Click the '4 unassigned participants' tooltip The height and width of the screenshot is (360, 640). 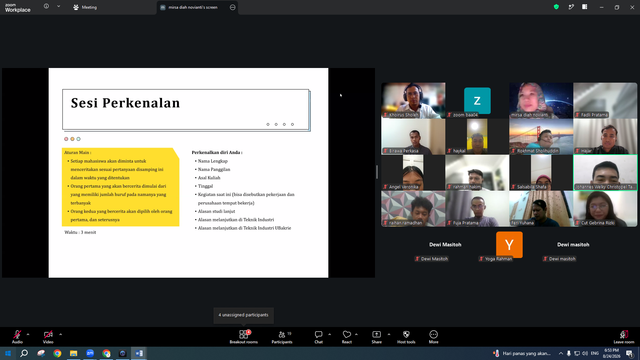click(244, 315)
